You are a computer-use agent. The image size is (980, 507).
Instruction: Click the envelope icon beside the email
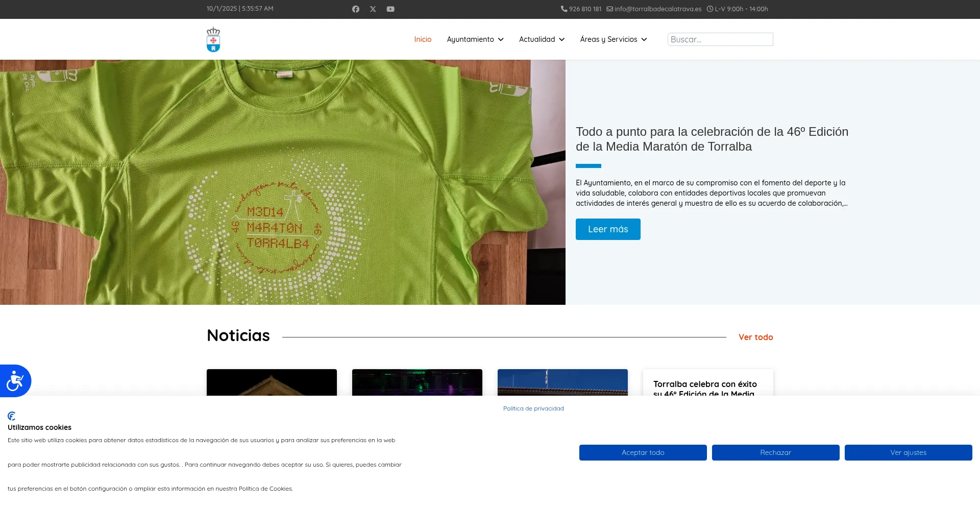[609, 9]
